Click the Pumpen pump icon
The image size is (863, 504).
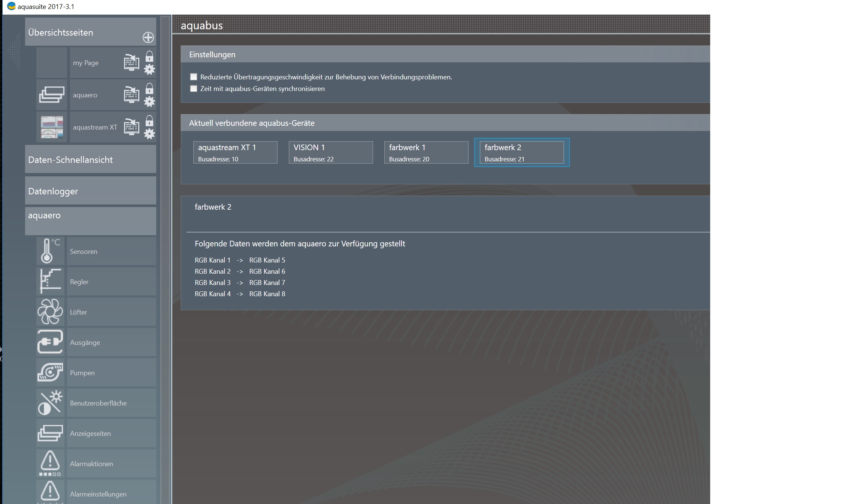coord(50,373)
